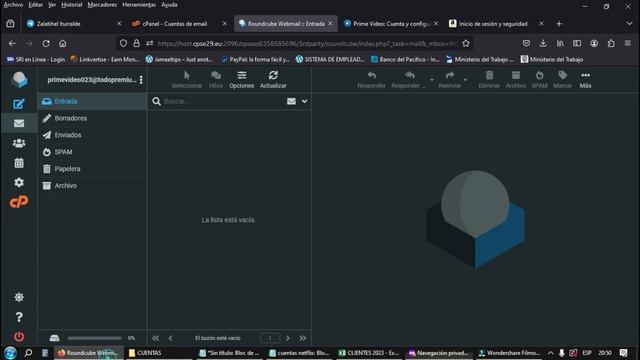Screen dimensions: 640x360
Task: Open the account options kebab menu
Action: 141,80
